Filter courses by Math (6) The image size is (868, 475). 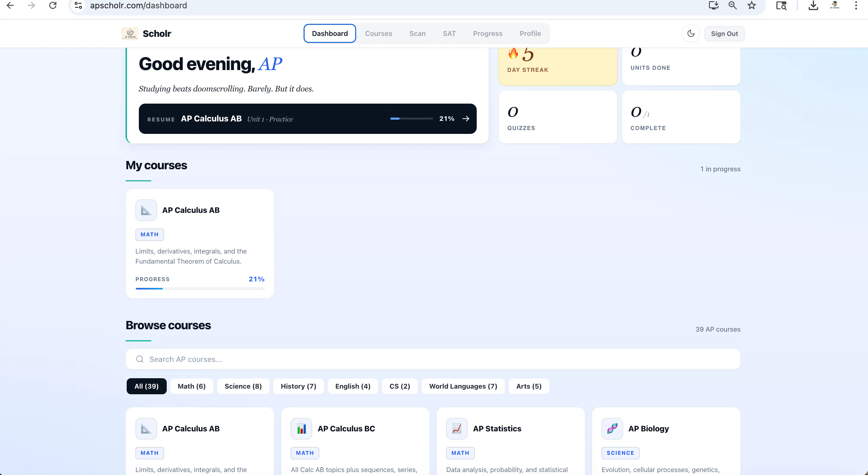[x=192, y=386]
